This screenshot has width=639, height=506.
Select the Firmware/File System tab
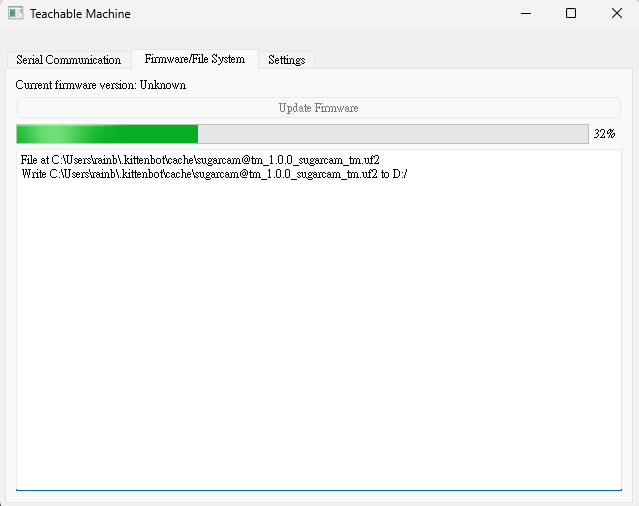point(195,59)
